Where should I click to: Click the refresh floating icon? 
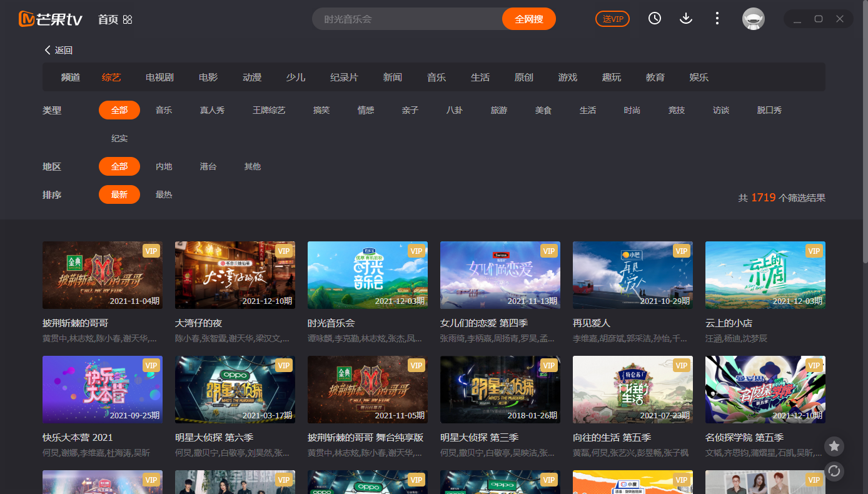[834, 471]
